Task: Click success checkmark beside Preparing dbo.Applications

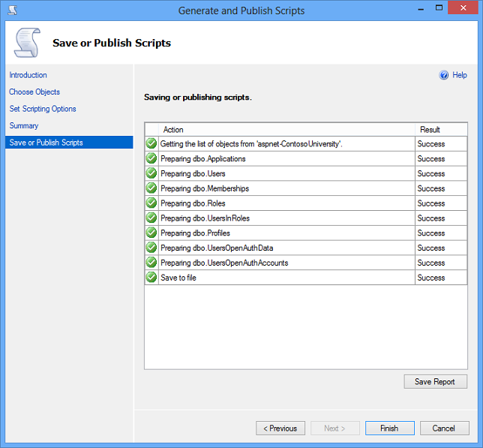Action: 151,158
